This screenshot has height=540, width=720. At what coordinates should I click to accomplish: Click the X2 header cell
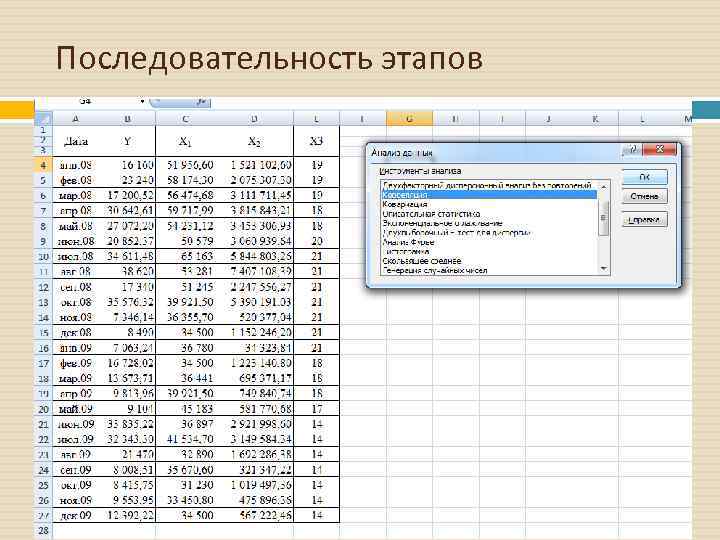pos(254,141)
